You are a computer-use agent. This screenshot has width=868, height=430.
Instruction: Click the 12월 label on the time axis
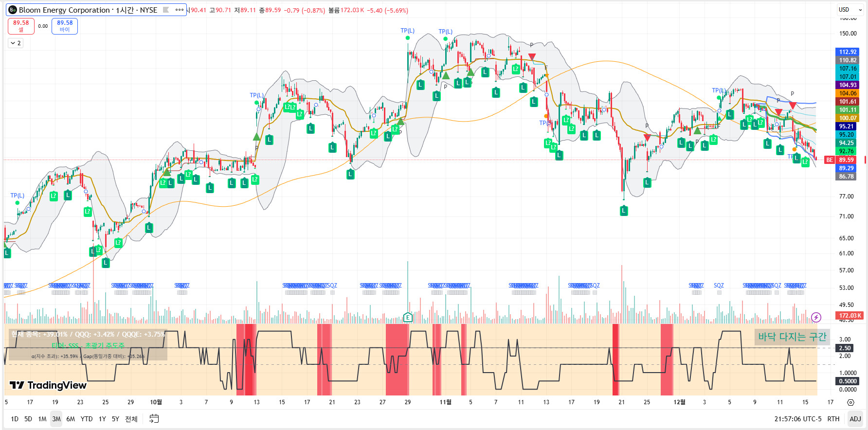(679, 402)
